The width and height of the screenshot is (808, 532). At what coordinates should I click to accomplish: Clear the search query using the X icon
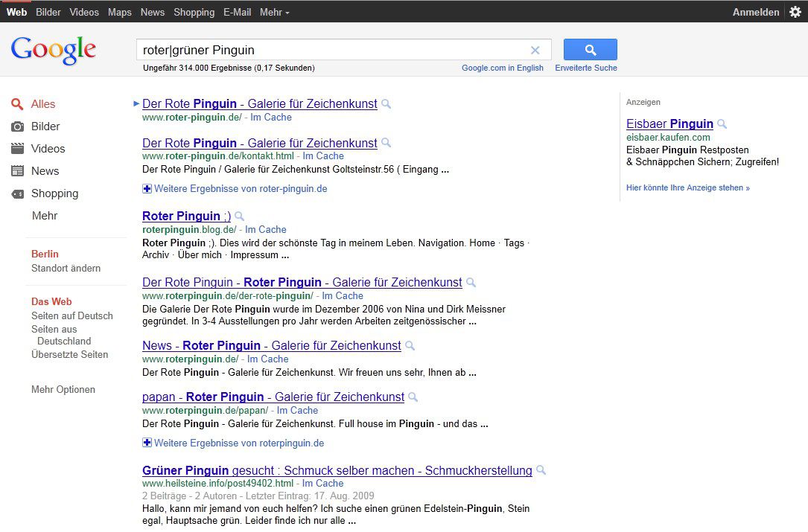pyautogui.click(x=535, y=50)
